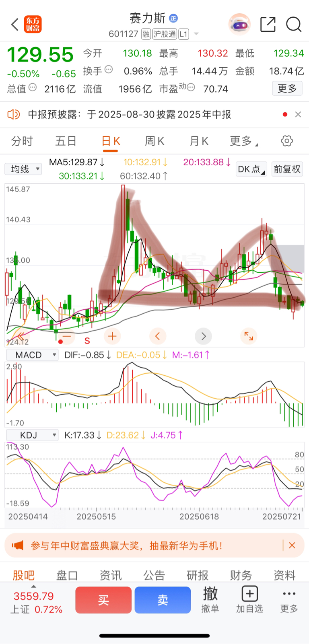The width and height of the screenshot is (309, 644).
Task: Switch to 周K chart tab
Action: tap(154, 141)
